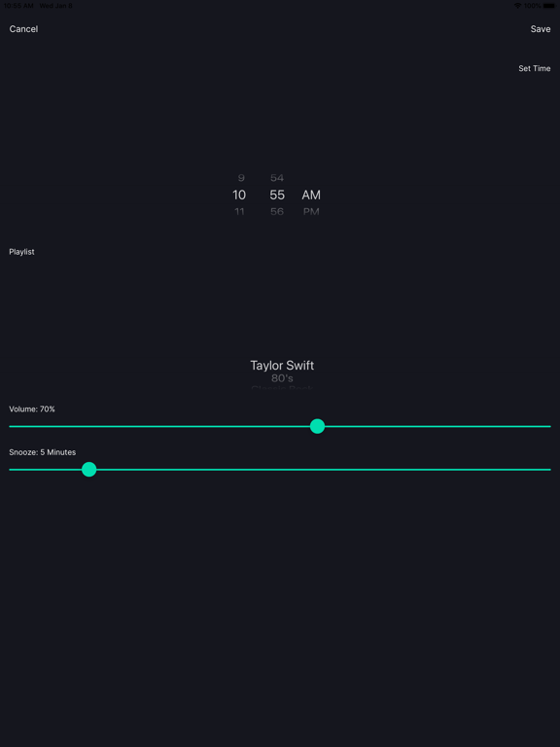Select hour 9 in time picker
Screen dimensions: 560x747
[x=241, y=178]
